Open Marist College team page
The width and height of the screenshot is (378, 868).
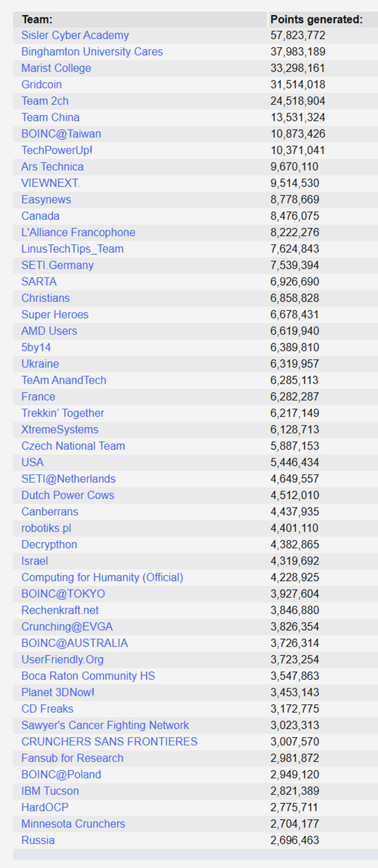click(x=56, y=68)
